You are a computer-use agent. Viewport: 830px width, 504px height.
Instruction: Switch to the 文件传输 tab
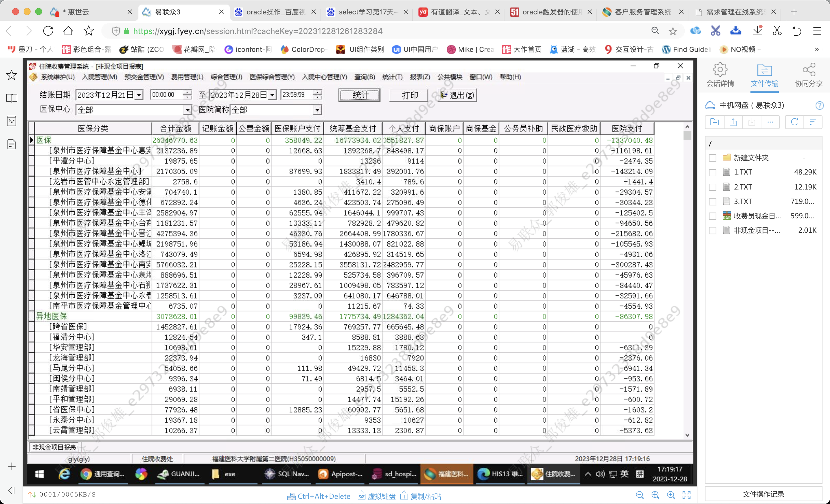click(x=764, y=76)
